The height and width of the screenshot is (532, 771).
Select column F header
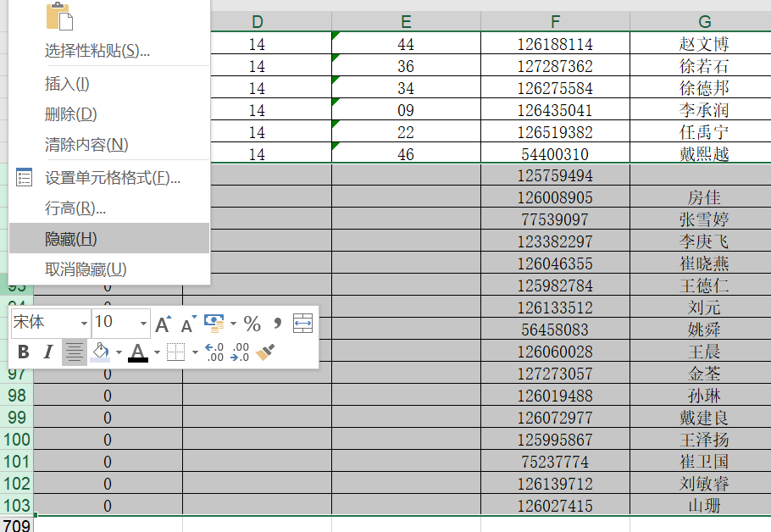pos(555,22)
